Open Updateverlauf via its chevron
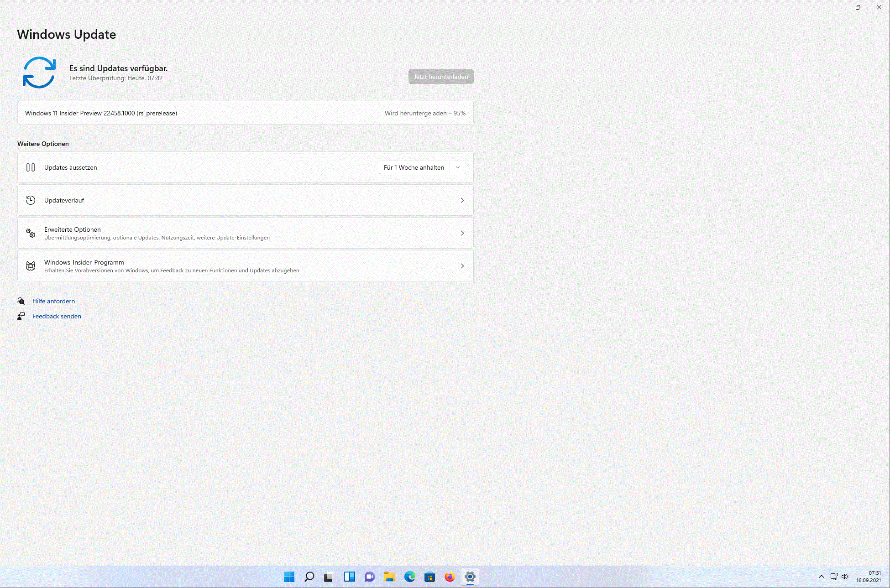 pyautogui.click(x=462, y=200)
